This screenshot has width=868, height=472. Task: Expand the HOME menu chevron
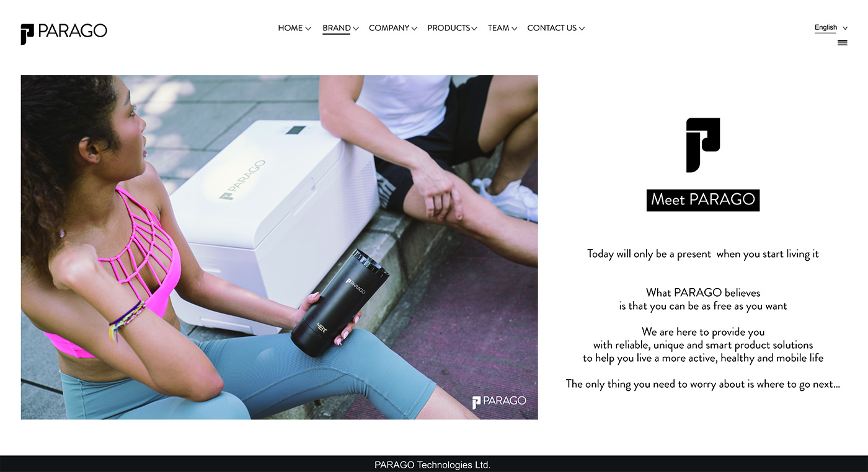pyautogui.click(x=308, y=28)
